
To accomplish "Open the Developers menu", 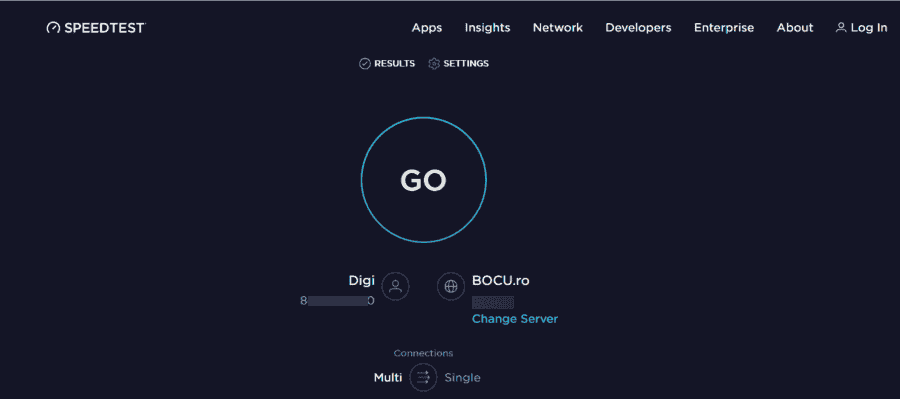I will point(638,28).
